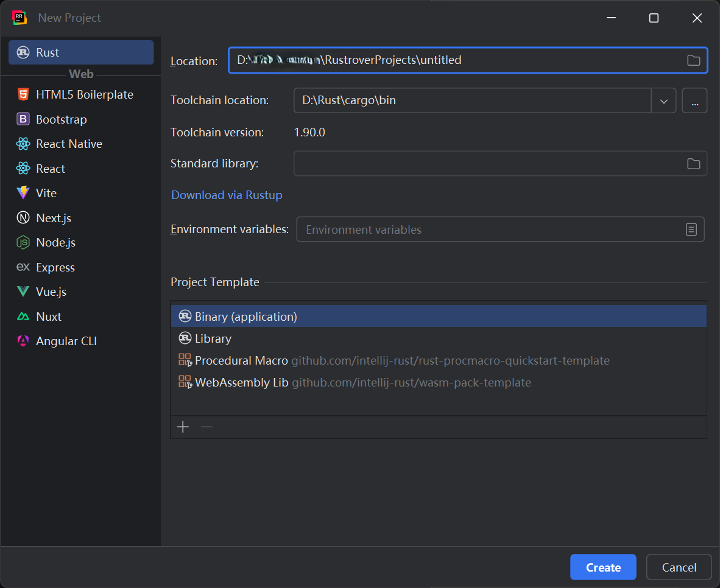Click the three-dots toolchain browse button
Image resolution: width=720 pixels, height=588 pixels.
pos(694,100)
